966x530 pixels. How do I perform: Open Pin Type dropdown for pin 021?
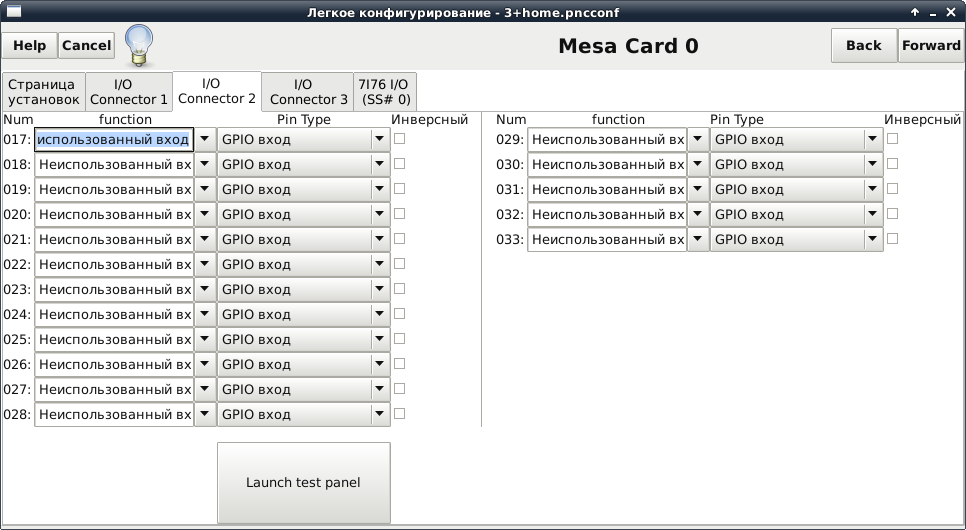(304, 239)
